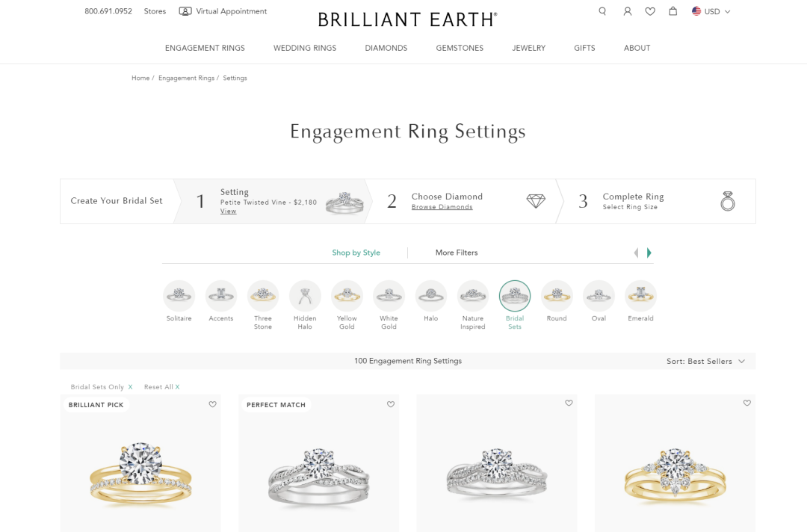Open the account profile icon
Image resolution: width=807 pixels, height=532 pixels.
click(x=628, y=11)
